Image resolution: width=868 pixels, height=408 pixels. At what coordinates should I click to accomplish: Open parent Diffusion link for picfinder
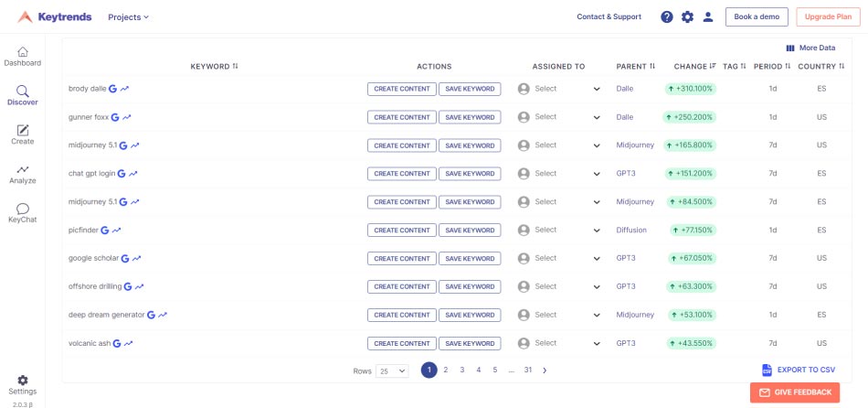(x=631, y=230)
